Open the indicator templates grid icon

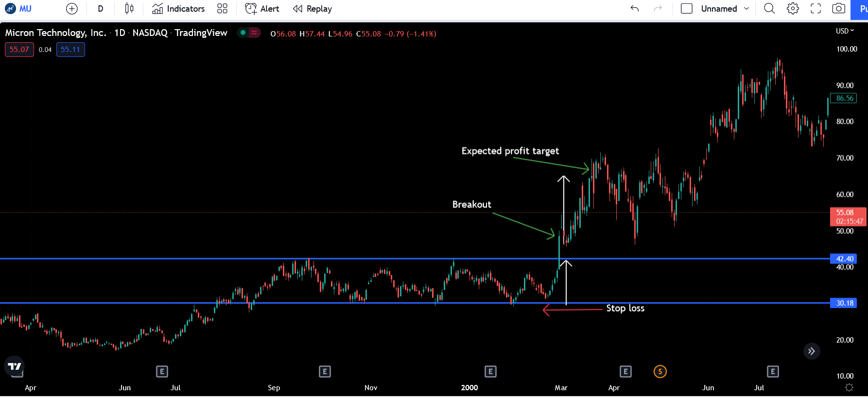(x=222, y=9)
